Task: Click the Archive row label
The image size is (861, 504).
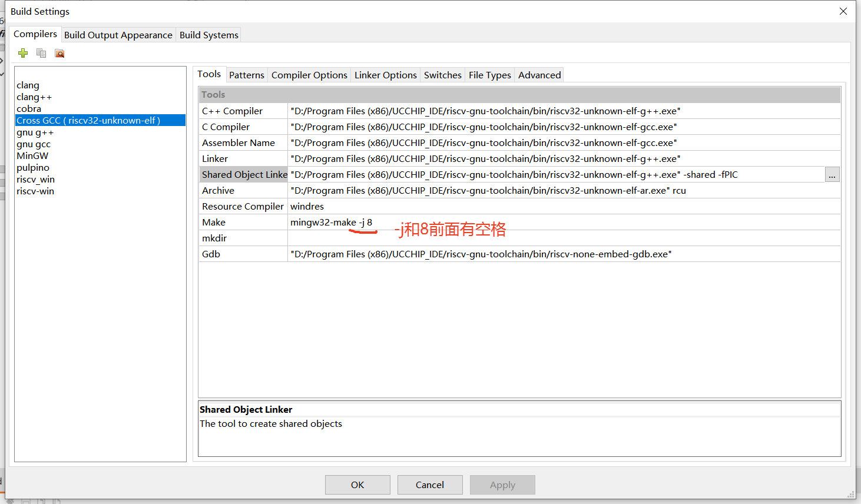Action: (x=243, y=190)
